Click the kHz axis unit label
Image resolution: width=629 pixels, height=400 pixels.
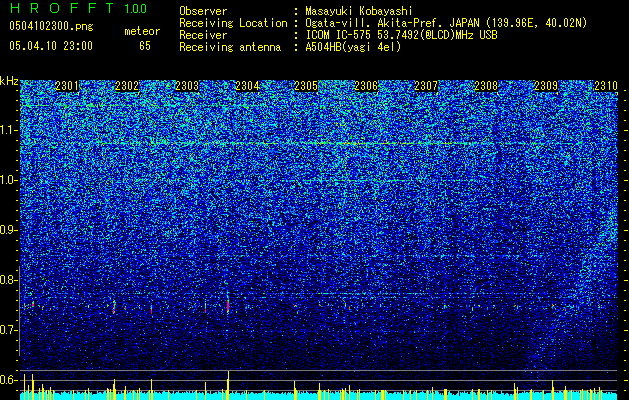(x=9, y=81)
